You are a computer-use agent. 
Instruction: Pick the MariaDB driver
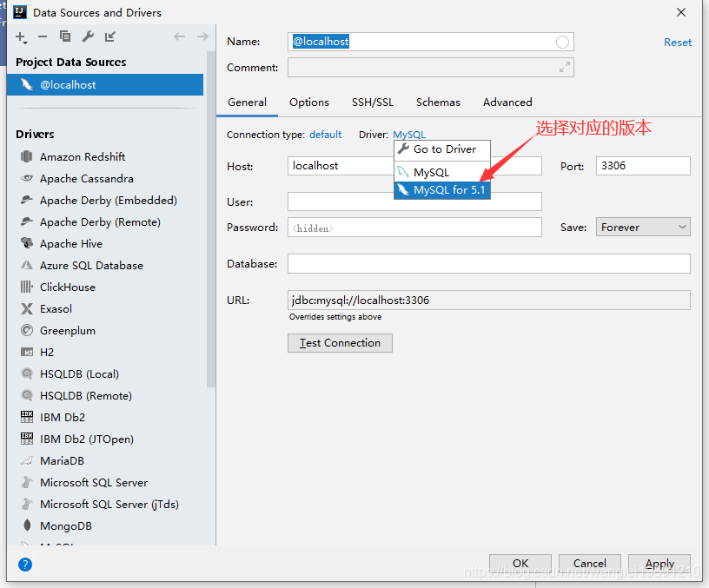tap(62, 460)
